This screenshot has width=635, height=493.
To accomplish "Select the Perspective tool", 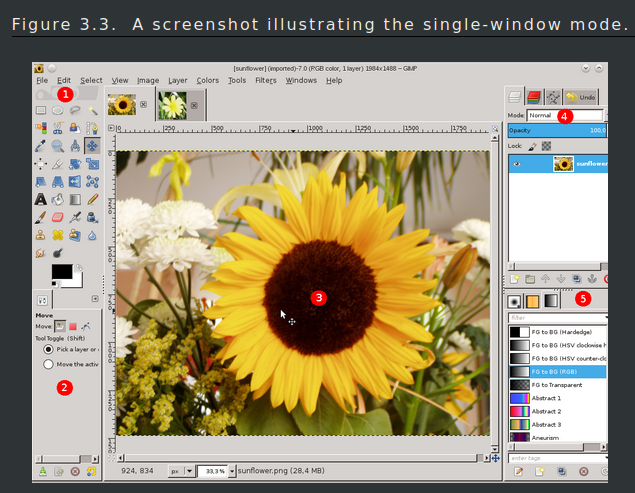I will (x=58, y=181).
